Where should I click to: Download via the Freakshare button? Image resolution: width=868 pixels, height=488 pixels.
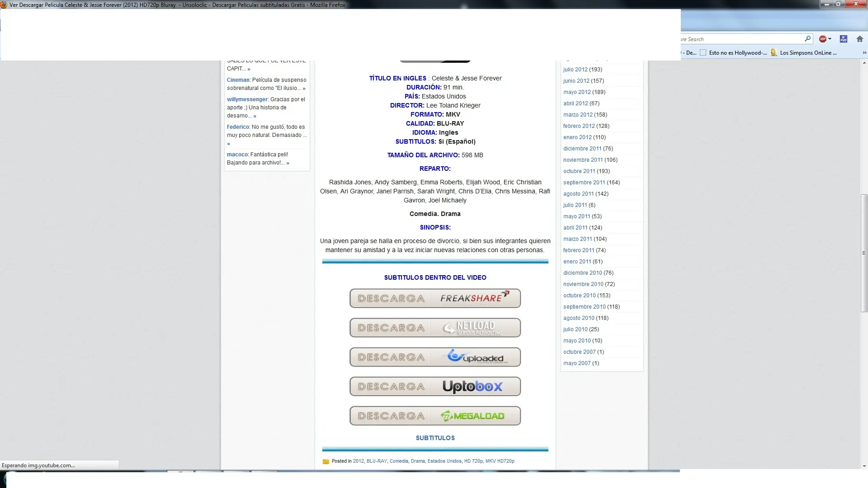click(x=435, y=298)
